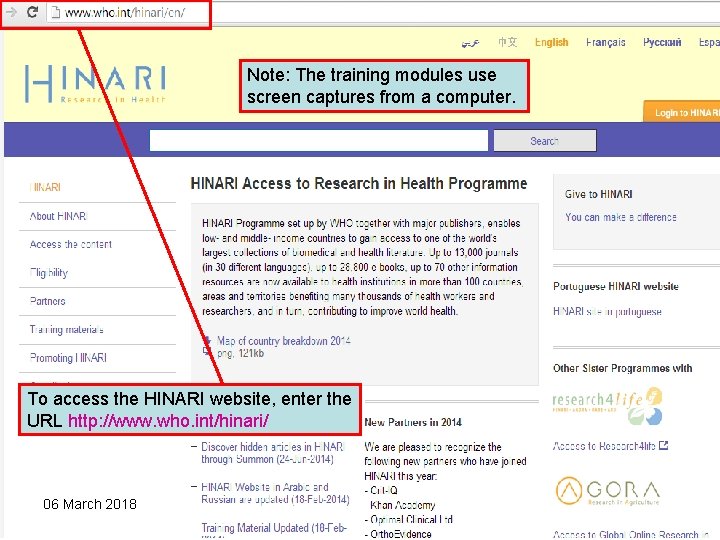Click the HINARI Access to Research in Health Programme heading
Image resolution: width=720 pixels, height=540 pixels.
359,184
